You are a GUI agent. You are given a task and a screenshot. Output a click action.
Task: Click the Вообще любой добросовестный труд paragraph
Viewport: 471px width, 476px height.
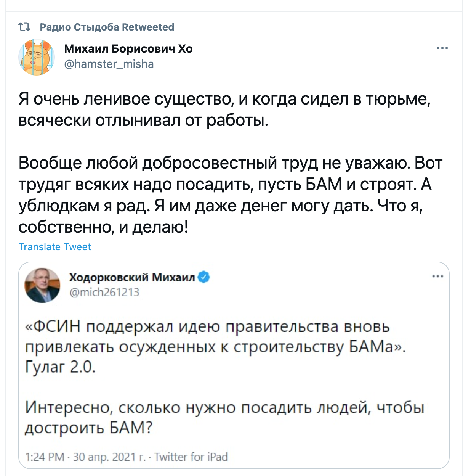click(x=231, y=195)
